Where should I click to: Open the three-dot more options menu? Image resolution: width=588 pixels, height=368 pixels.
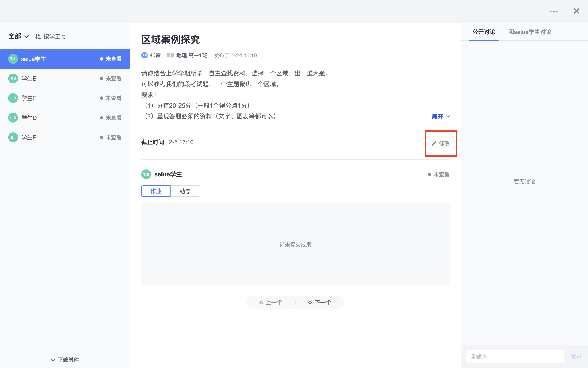click(x=553, y=11)
